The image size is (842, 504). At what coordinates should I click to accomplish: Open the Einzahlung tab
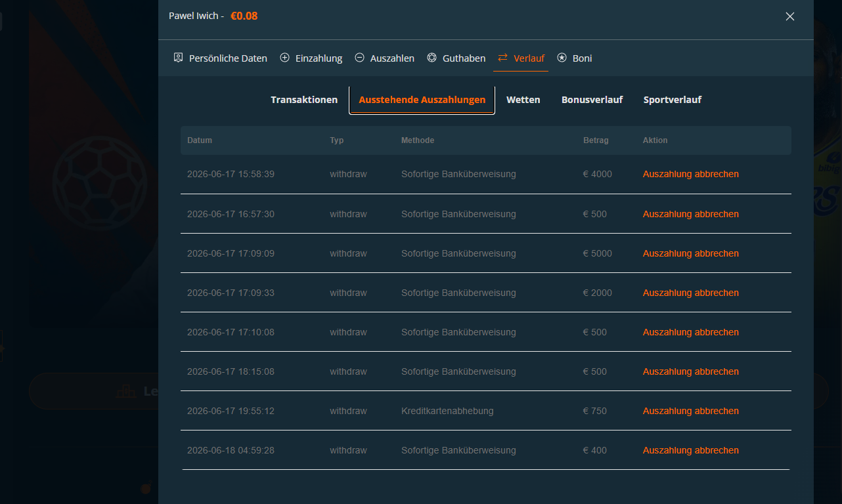click(x=311, y=58)
